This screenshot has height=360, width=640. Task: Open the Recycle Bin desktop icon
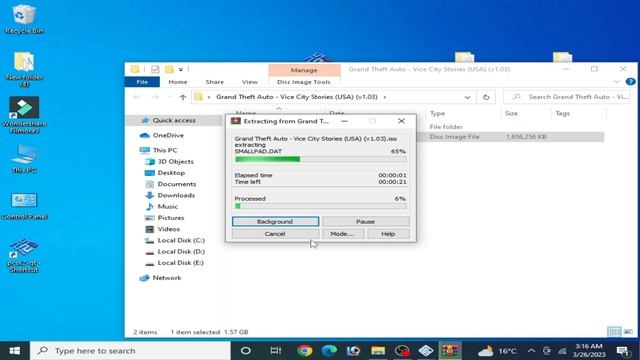click(x=24, y=19)
